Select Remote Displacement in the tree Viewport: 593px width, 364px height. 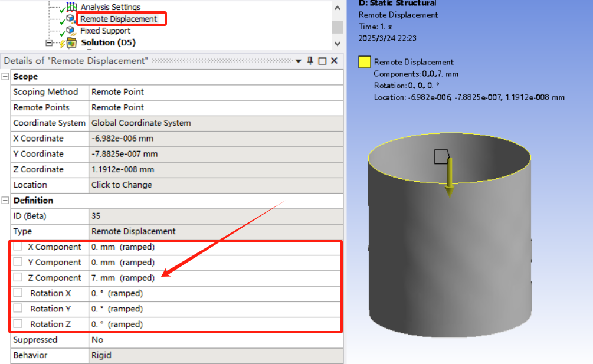tap(119, 19)
